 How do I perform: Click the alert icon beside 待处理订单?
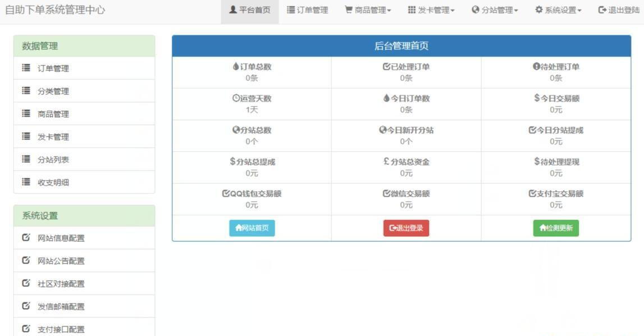536,66
